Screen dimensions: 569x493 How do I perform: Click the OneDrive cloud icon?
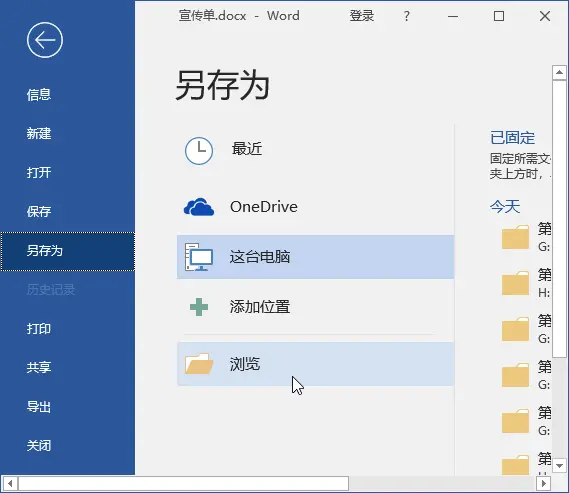click(199, 207)
